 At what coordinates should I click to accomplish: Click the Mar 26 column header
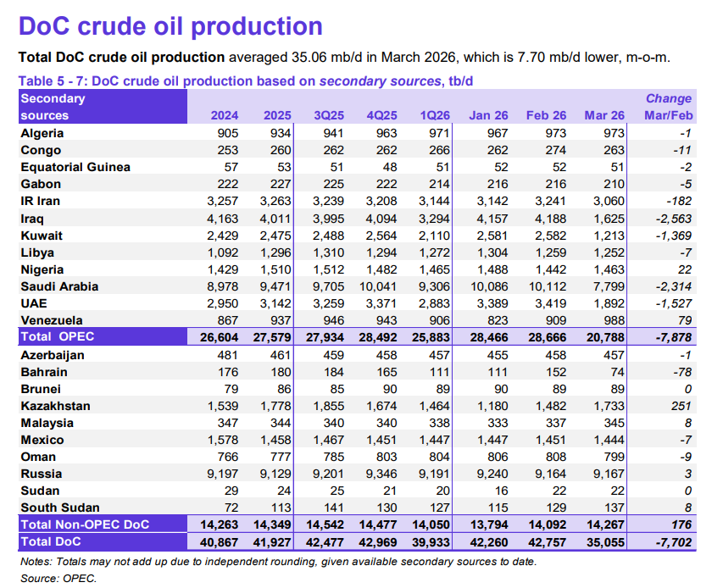[x=604, y=115]
